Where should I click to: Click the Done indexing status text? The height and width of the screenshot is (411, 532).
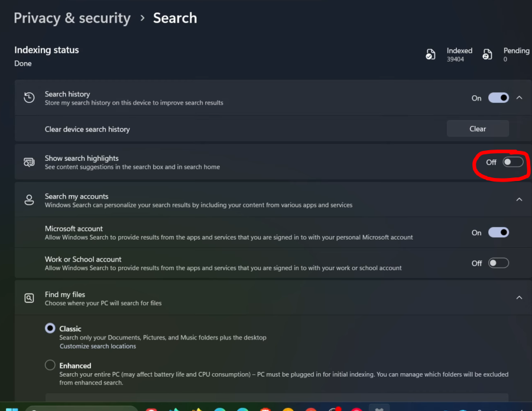[x=22, y=63]
